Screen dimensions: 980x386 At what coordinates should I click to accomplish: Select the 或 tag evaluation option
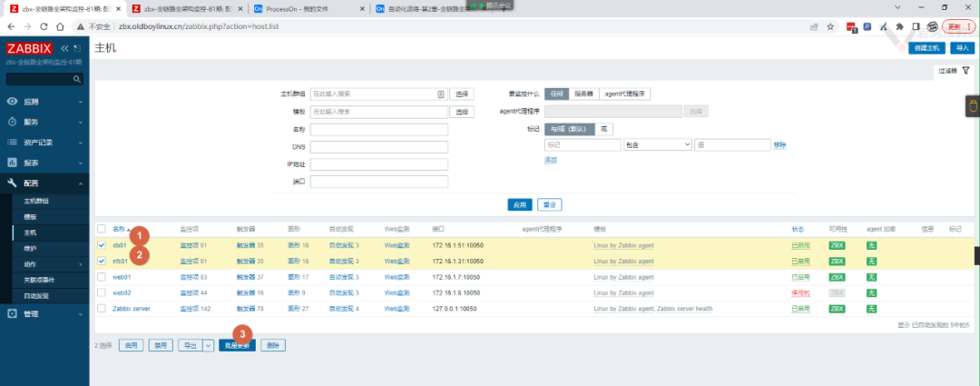tap(603, 129)
